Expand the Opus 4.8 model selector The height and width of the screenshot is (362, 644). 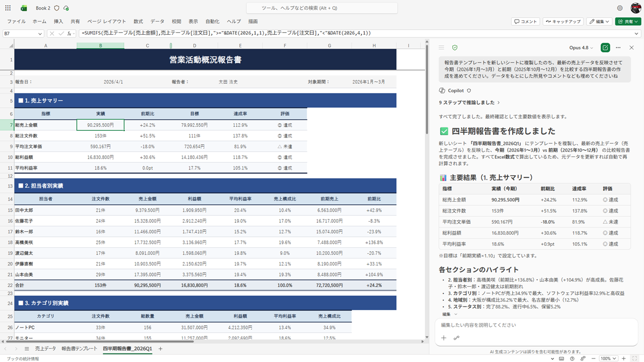(581, 48)
